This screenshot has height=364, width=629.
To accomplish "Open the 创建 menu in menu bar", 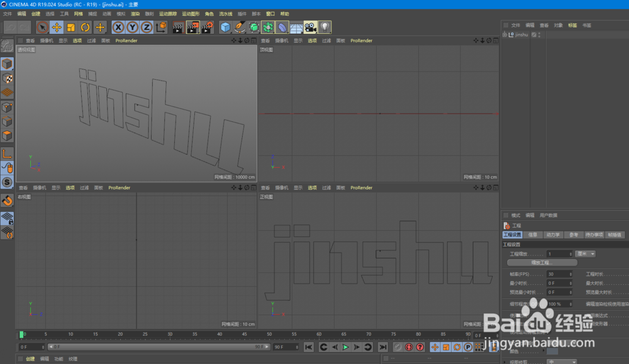I will pos(36,14).
